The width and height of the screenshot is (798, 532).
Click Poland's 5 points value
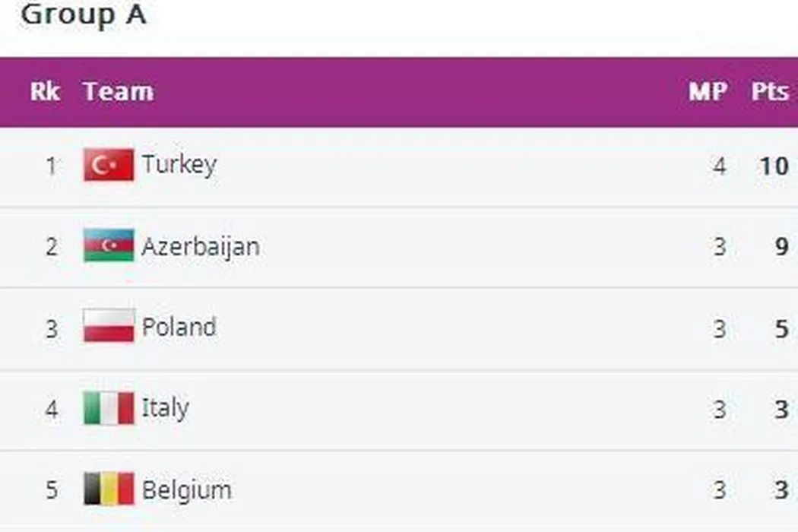coord(781,328)
